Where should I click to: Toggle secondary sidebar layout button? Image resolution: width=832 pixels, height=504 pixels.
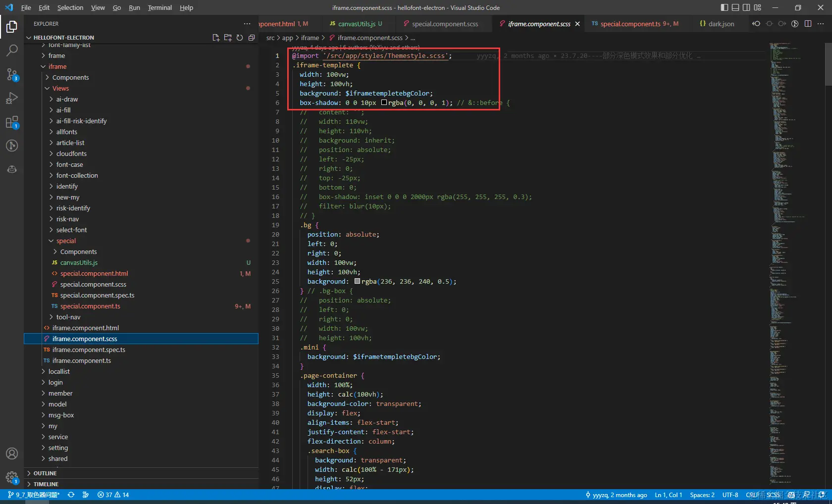click(746, 7)
